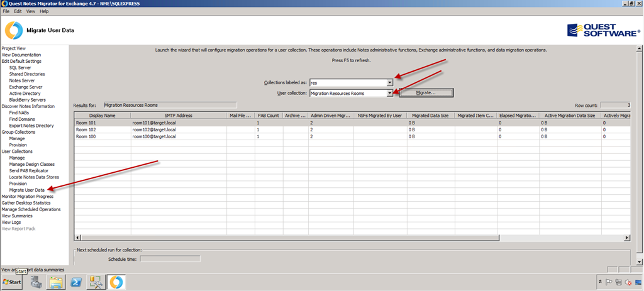This screenshot has width=644, height=291.
Task: Open the View menu
Action: coord(31,11)
